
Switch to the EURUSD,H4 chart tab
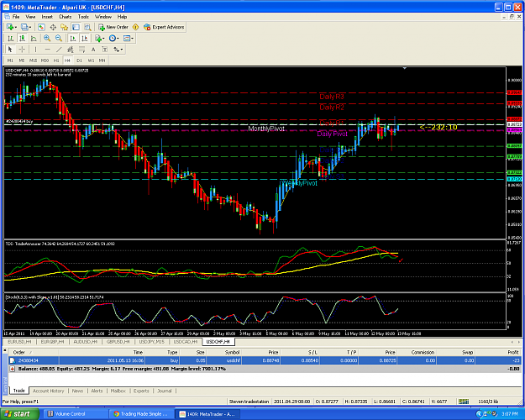pyautogui.click(x=19, y=342)
